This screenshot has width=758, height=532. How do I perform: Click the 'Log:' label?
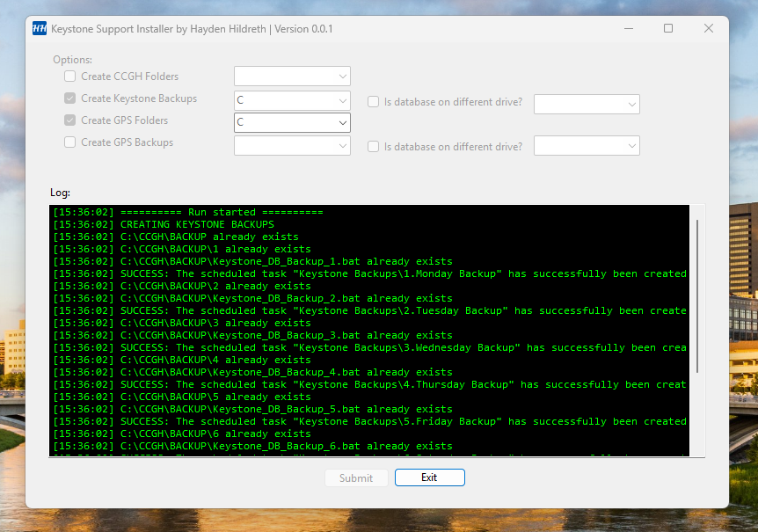pyautogui.click(x=60, y=193)
